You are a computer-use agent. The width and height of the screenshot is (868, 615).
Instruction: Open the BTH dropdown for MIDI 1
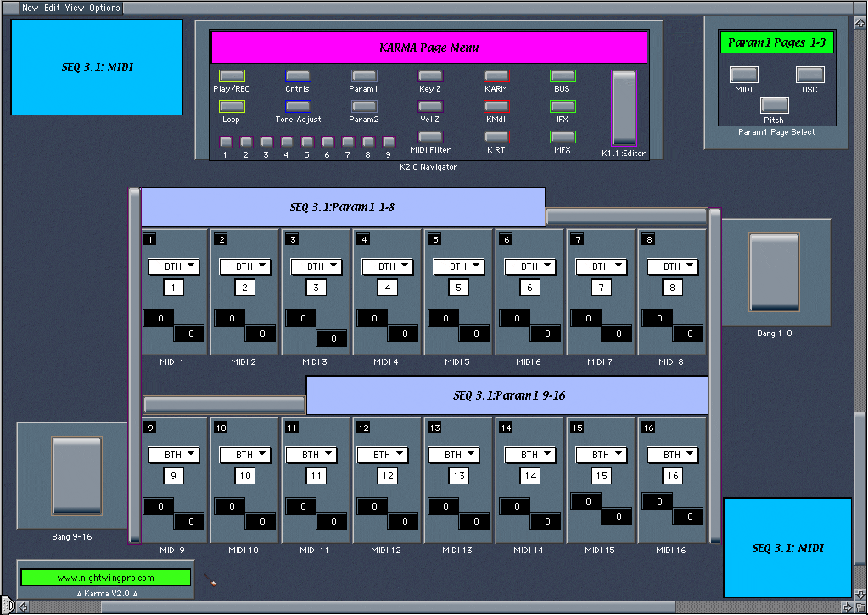tap(173, 266)
